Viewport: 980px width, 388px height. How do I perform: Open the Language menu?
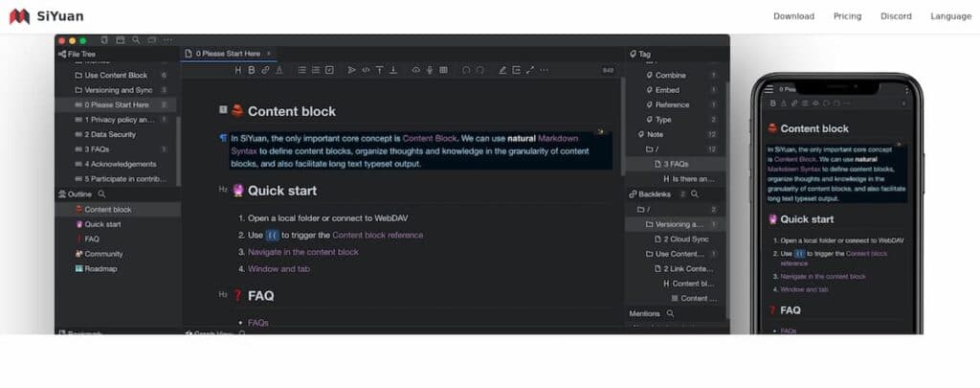(950, 16)
